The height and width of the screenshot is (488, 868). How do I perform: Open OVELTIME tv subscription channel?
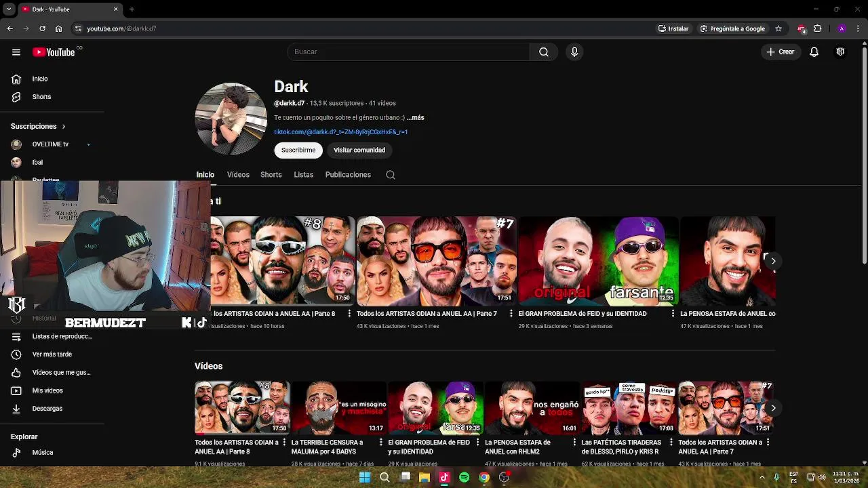coord(52,144)
